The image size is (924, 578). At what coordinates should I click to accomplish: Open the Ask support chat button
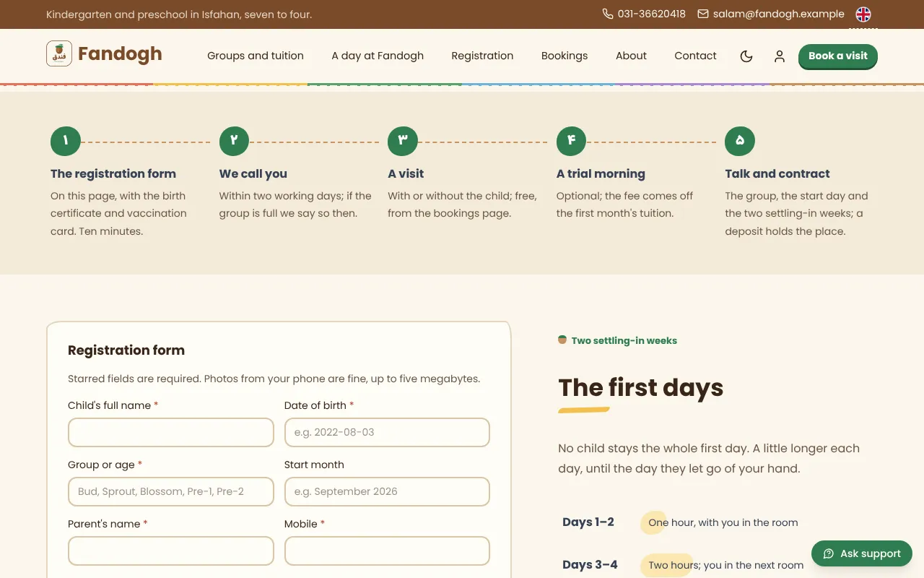coord(862,553)
